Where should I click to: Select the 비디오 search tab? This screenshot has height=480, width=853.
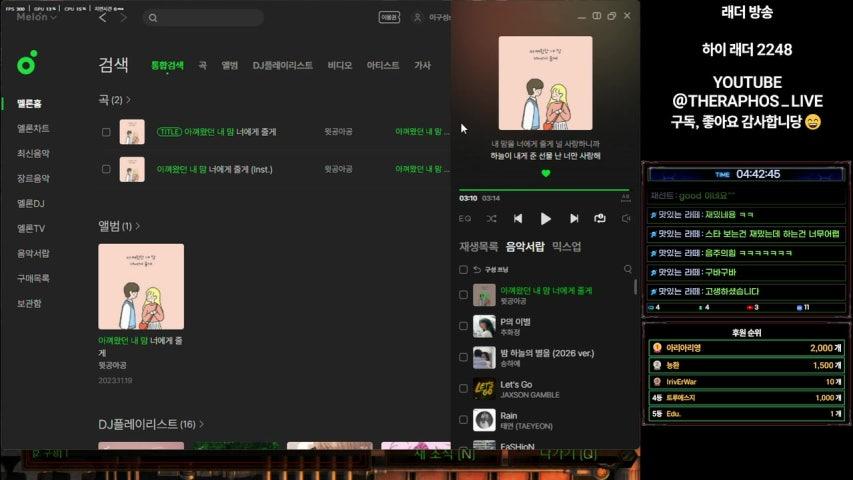(x=339, y=65)
